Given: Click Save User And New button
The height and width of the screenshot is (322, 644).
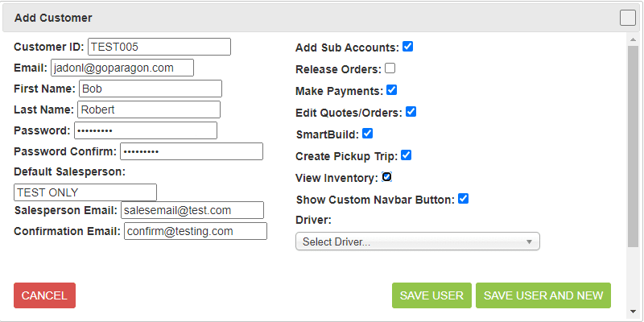Looking at the screenshot, I should 543,295.
